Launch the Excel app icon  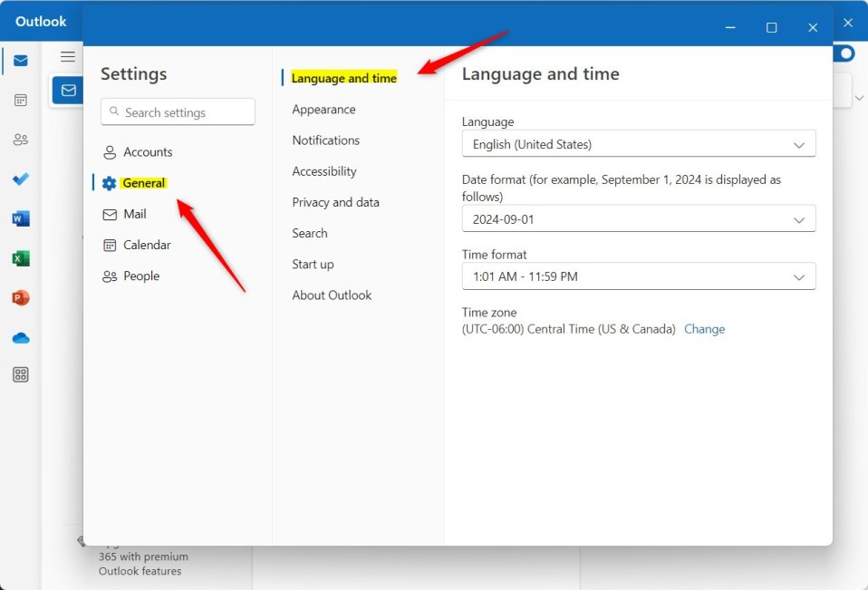click(21, 258)
